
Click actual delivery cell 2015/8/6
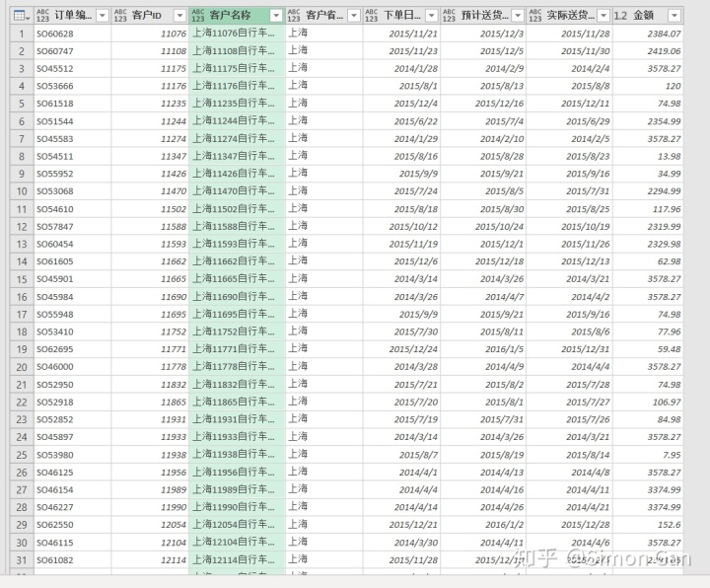[570, 331]
